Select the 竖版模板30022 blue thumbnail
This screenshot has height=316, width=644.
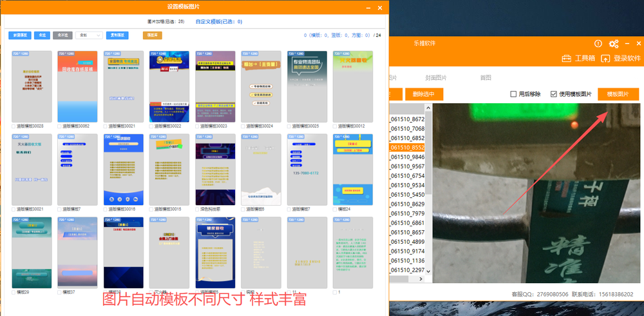[x=169, y=86]
